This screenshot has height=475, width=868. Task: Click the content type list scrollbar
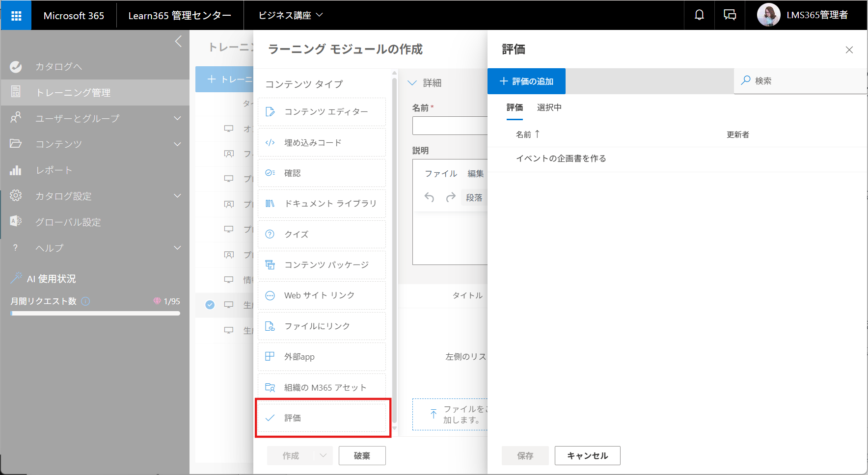pyautogui.click(x=394, y=250)
